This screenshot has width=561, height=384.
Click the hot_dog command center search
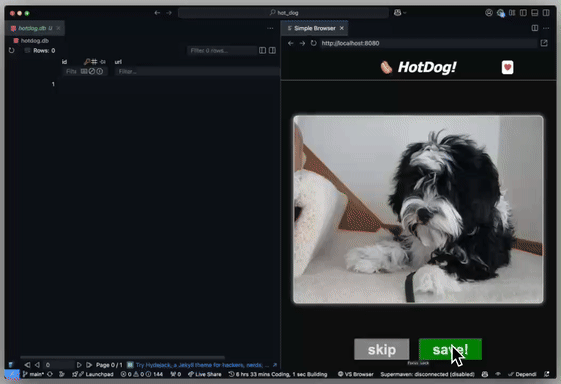pyautogui.click(x=283, y=13)
